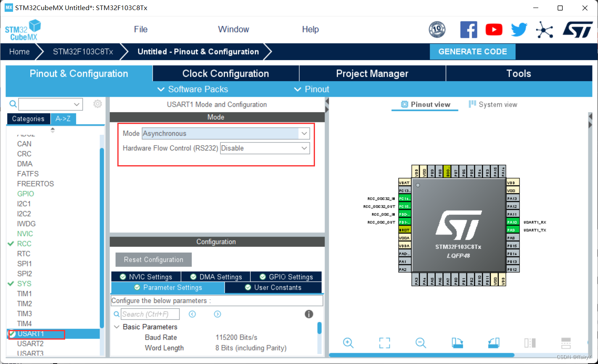This screenshot has height=364, width=598.
Task: Click the peripheral search magnifier icon
Action: click(x=13, y=104)
